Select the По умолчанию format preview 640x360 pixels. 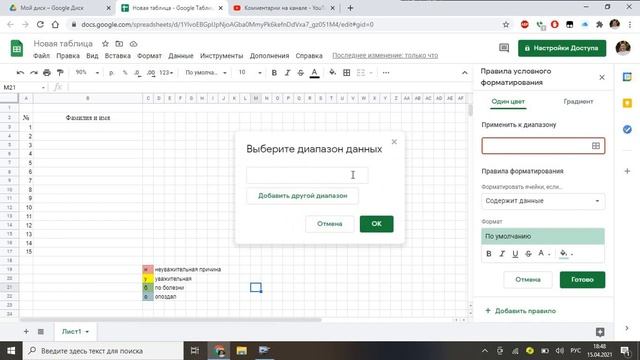(543, 236)
